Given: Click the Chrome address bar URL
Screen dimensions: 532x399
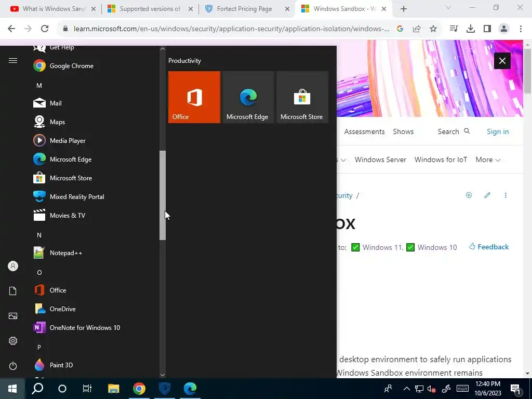Looking at the screenshot, I should 231,29.
